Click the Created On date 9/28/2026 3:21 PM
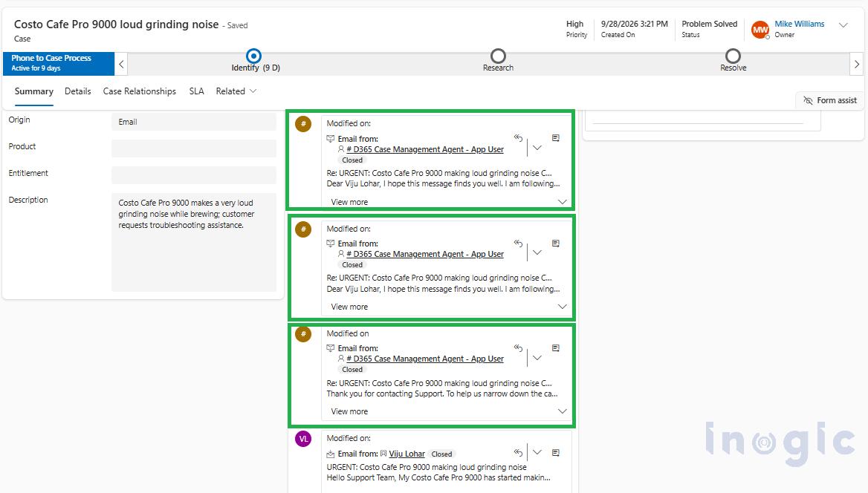 [635, 24]
